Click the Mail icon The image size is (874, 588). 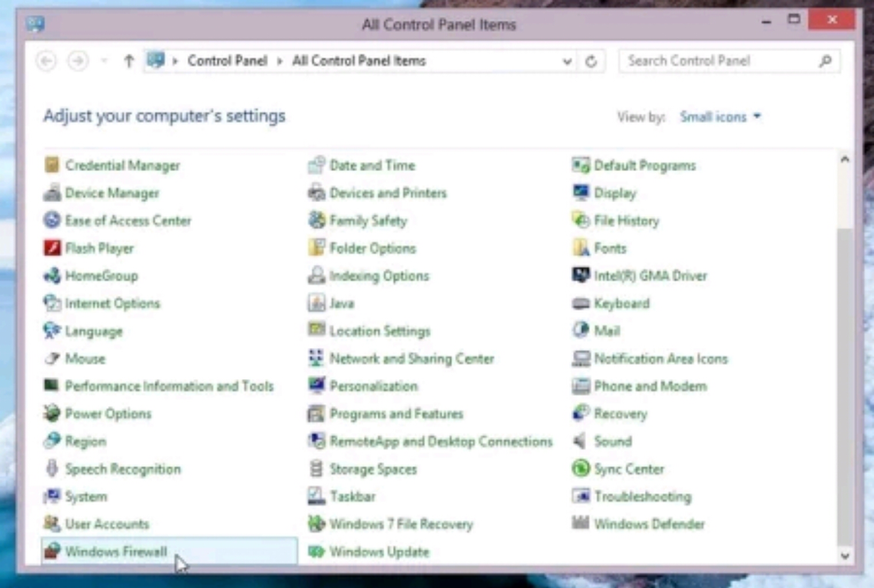pyautogui.click(x=581, y=331)
